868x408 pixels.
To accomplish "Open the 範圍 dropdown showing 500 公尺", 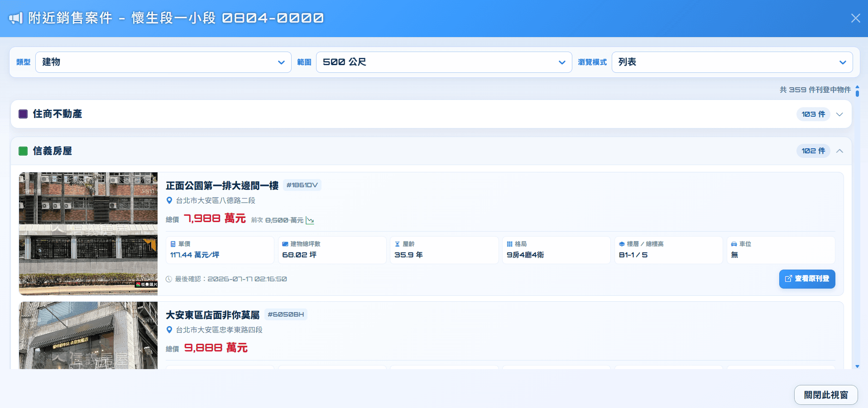I will [444, 62].
